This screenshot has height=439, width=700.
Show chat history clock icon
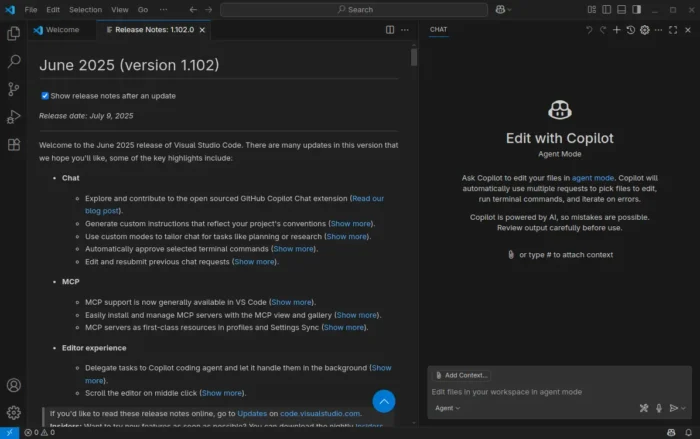[631, 30]
